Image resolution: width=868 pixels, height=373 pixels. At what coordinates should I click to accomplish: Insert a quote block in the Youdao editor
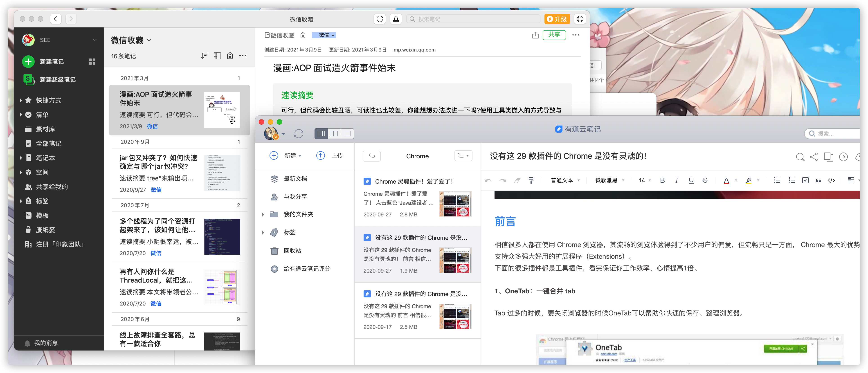coord(818,181)
